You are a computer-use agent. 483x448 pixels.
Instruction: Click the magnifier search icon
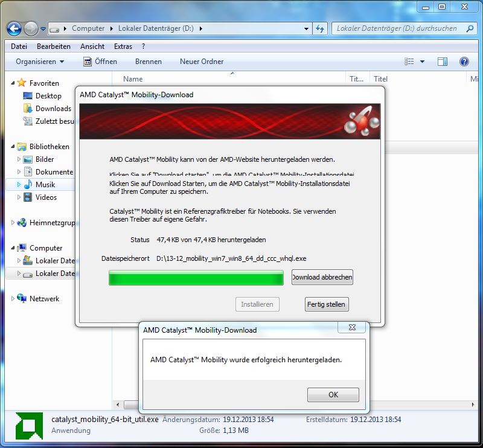coord(470,28)
